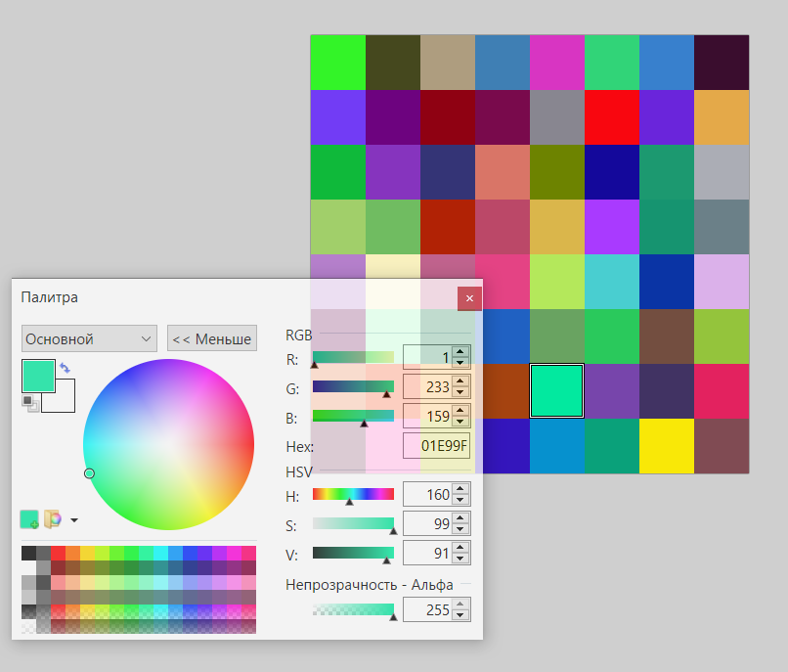788x672 pixels.
Task: Open the palette management folder icon
Action: (53, 519)
